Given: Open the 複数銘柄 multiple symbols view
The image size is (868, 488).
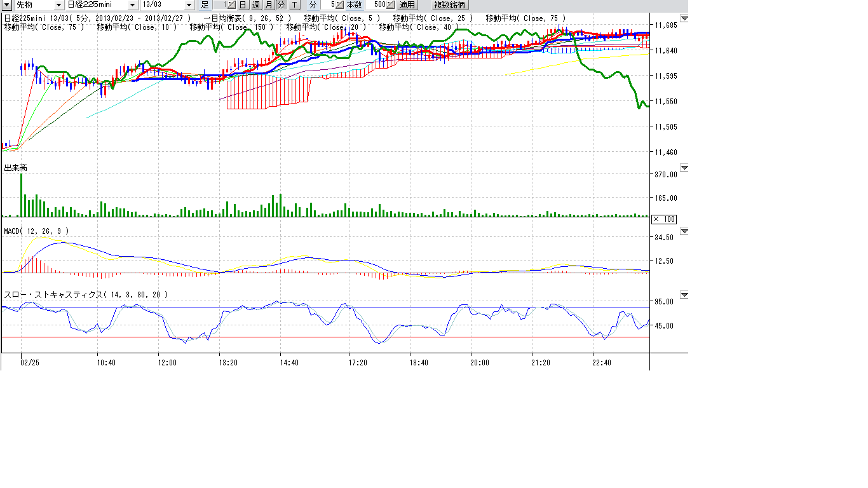Looking at the screenshot, I should click(x=449, y=5).
